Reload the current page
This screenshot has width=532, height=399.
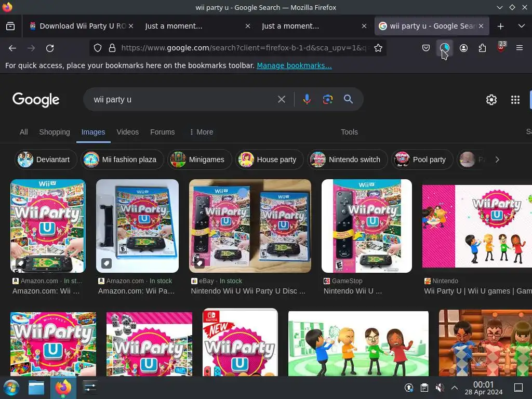coord(50,48)
